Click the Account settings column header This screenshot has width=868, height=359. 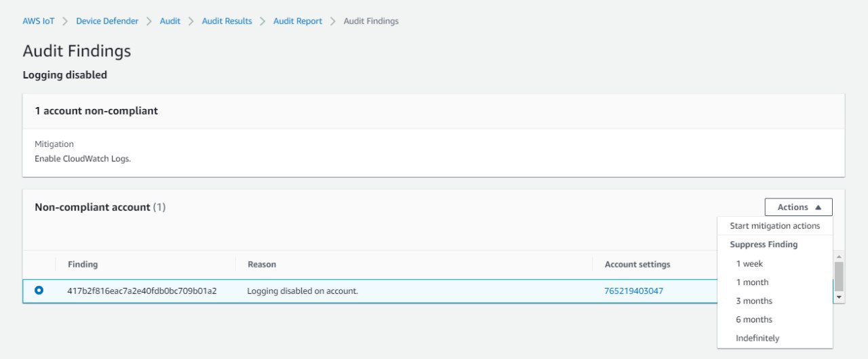pos(637,264)
